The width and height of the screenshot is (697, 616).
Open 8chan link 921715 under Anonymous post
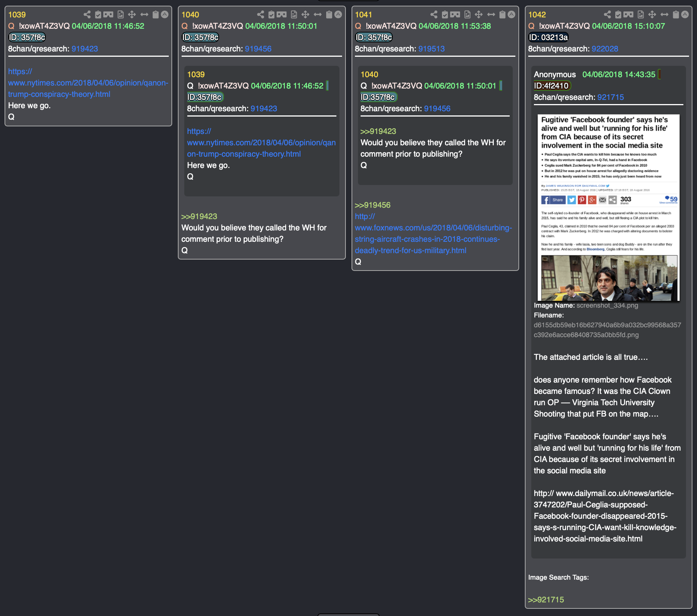[x=611, y=97]
